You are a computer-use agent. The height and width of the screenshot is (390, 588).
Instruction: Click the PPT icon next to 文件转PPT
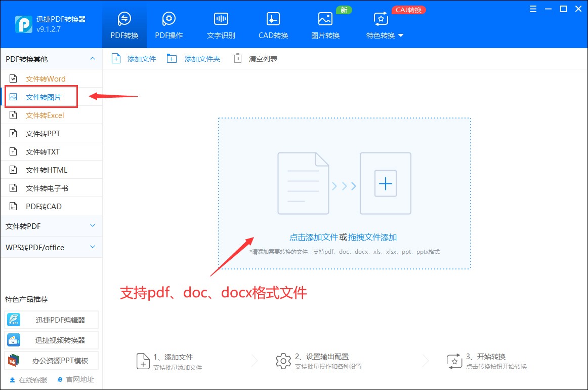(13, 133)
